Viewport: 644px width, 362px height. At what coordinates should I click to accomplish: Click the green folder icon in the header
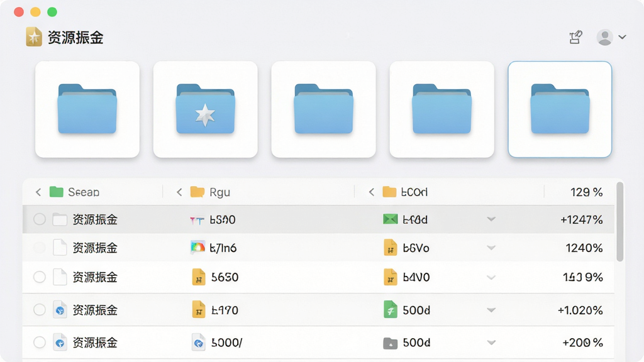pos(56,192)
